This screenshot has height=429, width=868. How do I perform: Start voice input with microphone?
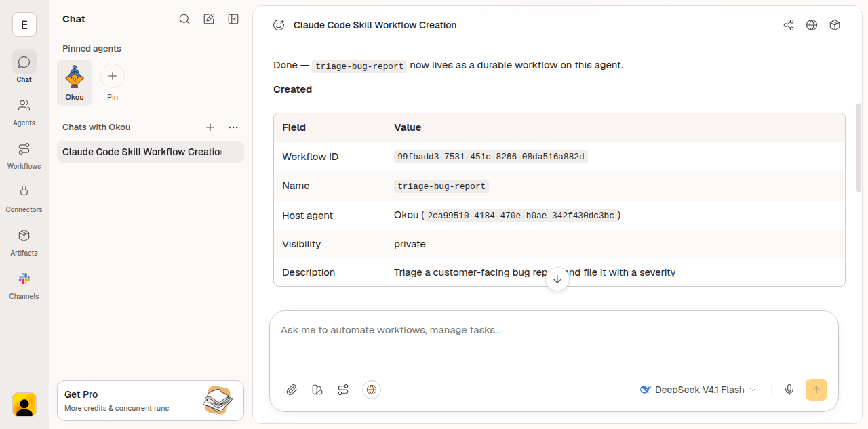tap(789, 390)
